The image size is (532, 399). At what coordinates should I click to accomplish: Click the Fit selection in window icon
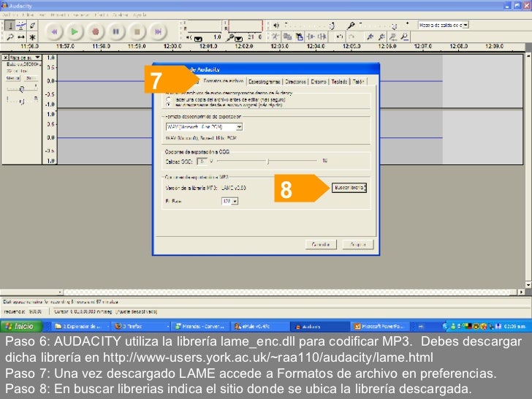point(393,37)
